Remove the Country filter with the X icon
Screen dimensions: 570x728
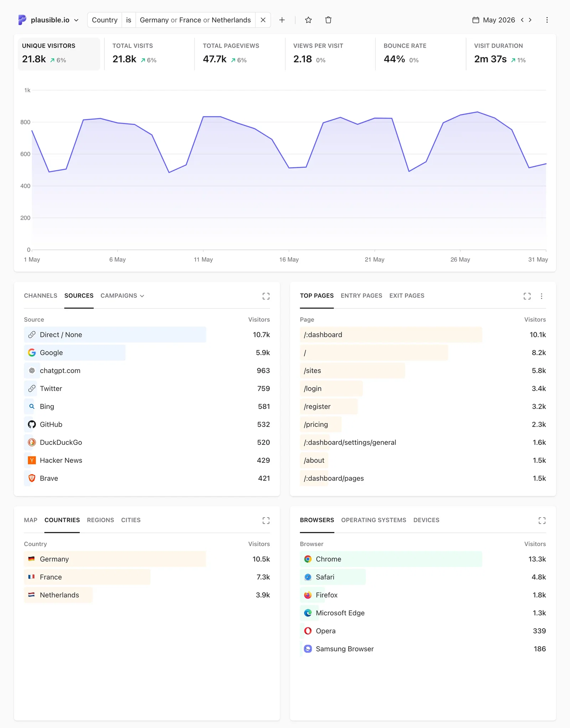tap(263, 20)
